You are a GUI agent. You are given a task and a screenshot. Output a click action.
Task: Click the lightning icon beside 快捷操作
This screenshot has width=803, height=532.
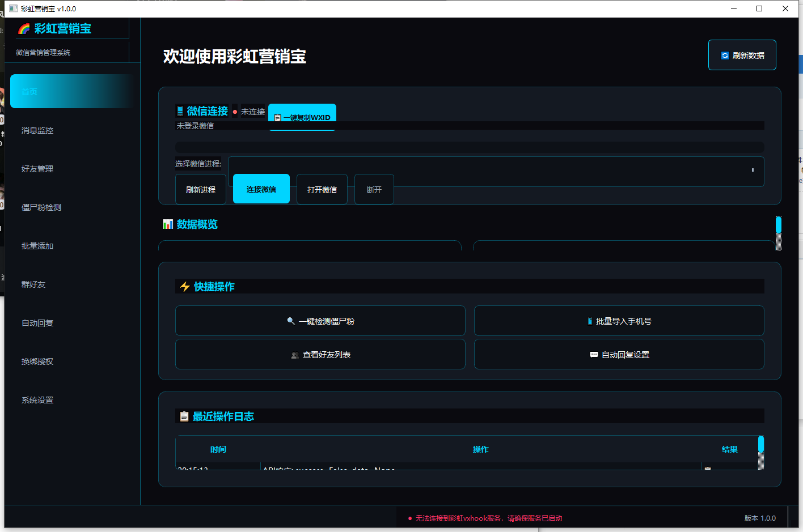point(185,287)
